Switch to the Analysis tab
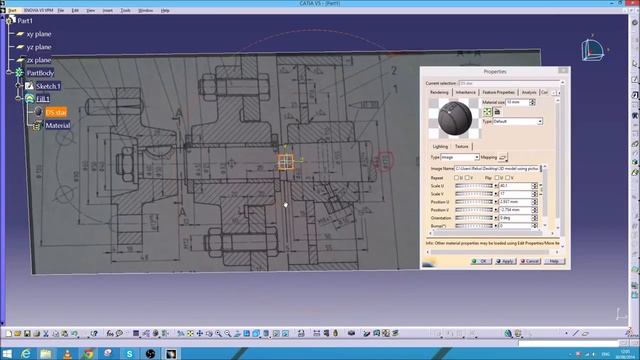The image size is (640, 360). (x=529, y=92)
